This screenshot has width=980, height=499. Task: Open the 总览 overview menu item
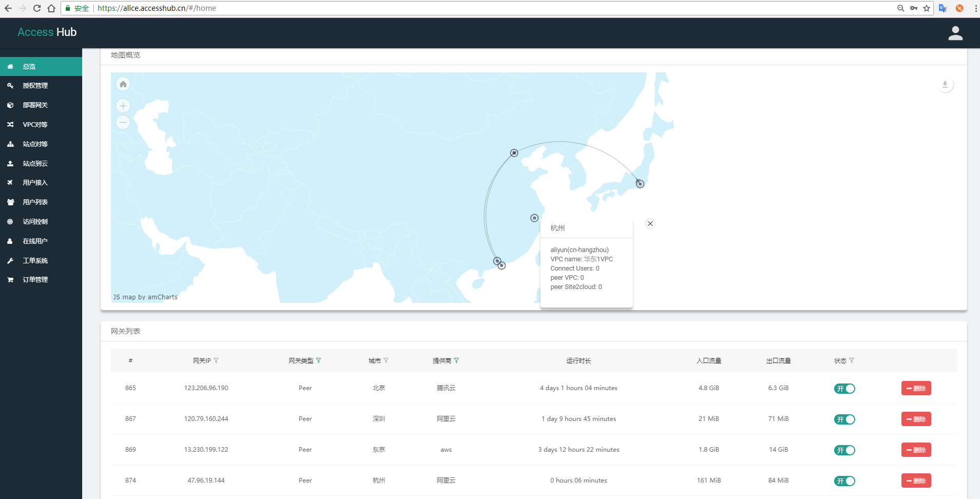tap(41, 67)
